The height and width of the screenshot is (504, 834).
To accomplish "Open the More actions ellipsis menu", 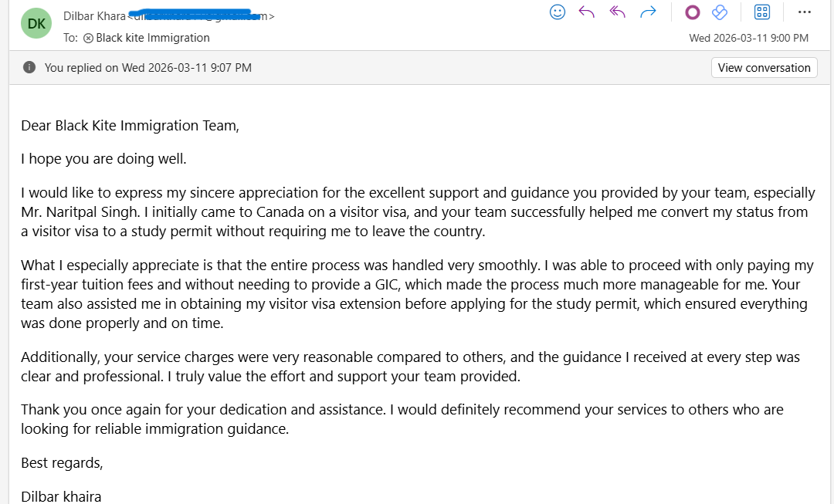I will point(805,12).
